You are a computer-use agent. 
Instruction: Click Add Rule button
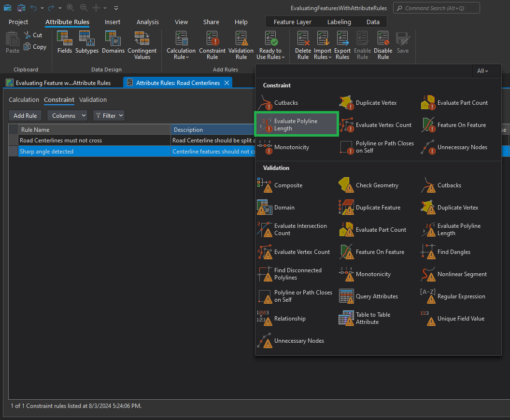(25, 115)
